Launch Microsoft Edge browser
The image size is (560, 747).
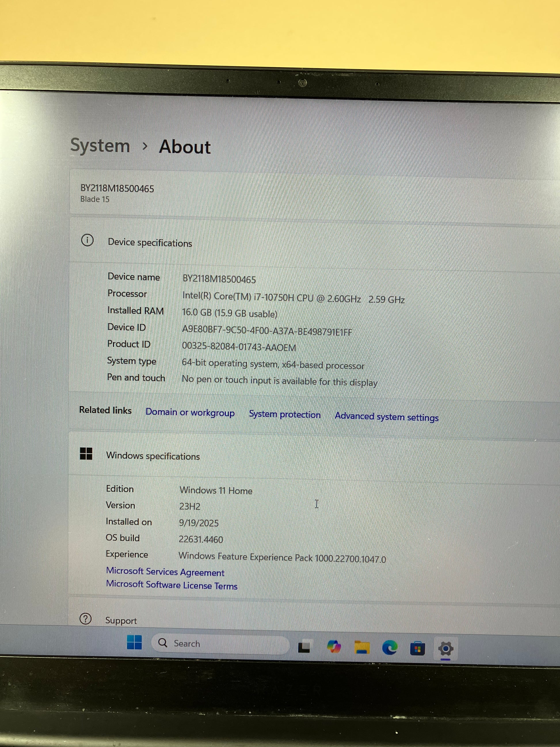pyautogui.click(x=390, y=648)
